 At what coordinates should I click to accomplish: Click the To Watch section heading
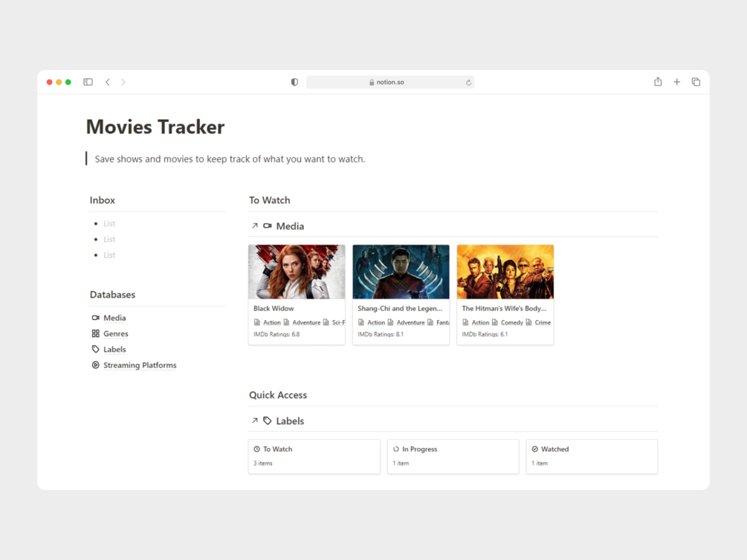coord(270,200)
